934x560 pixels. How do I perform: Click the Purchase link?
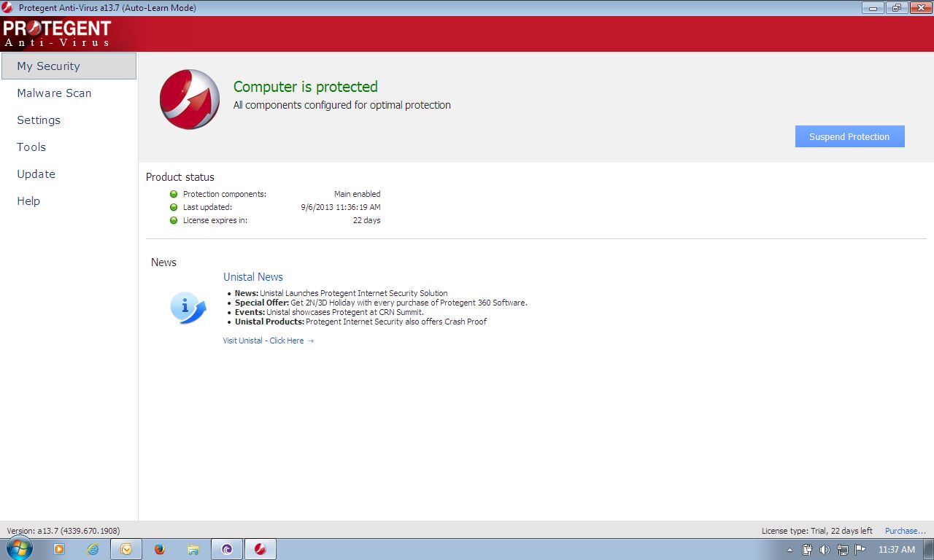pos(905,531)
